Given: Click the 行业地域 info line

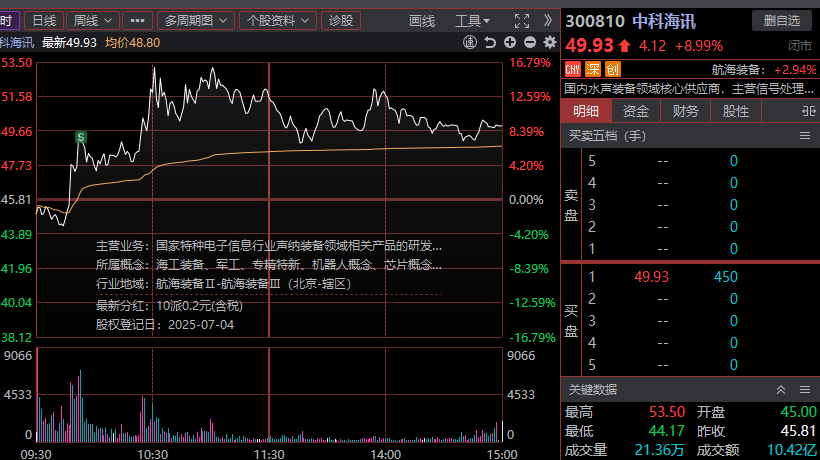Looking at the screenshot, I should coord(223,284).
